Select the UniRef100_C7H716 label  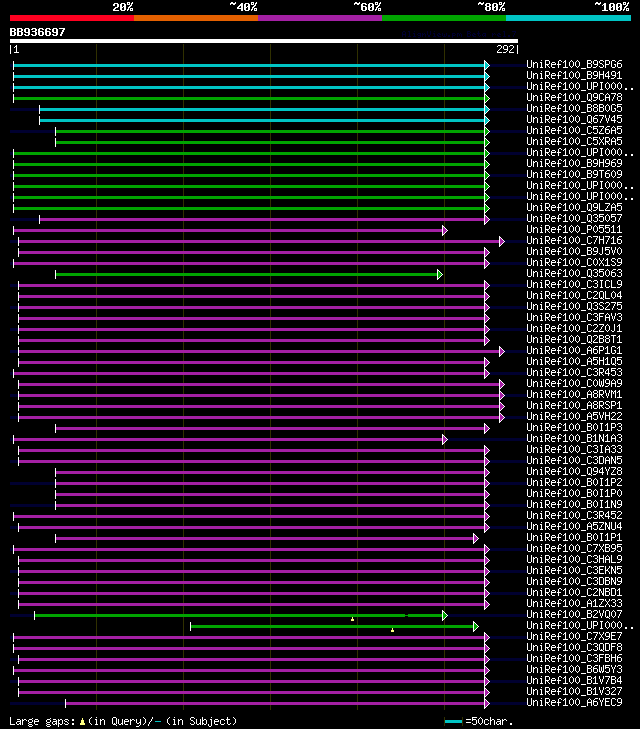[574, 240]
